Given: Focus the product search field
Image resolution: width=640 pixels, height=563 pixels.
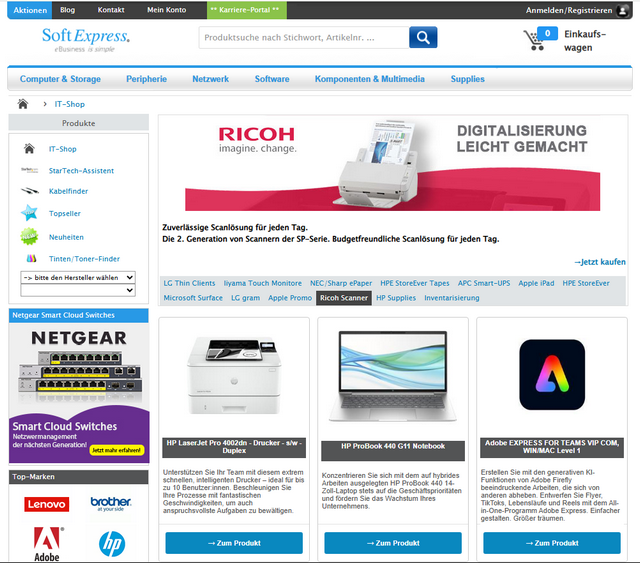Looking at the screenshot, I should click(x=304, y=38).
